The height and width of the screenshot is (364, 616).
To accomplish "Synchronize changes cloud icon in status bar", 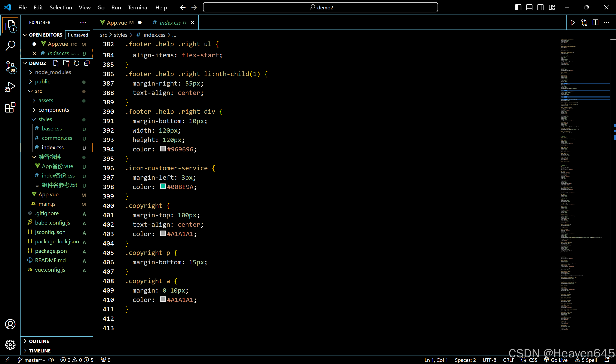I will click(x=51, y=360).
